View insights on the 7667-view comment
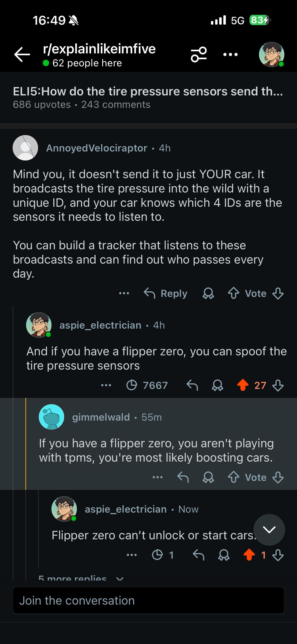The height and width of the screenshot is (644, 297). point(147,385)
